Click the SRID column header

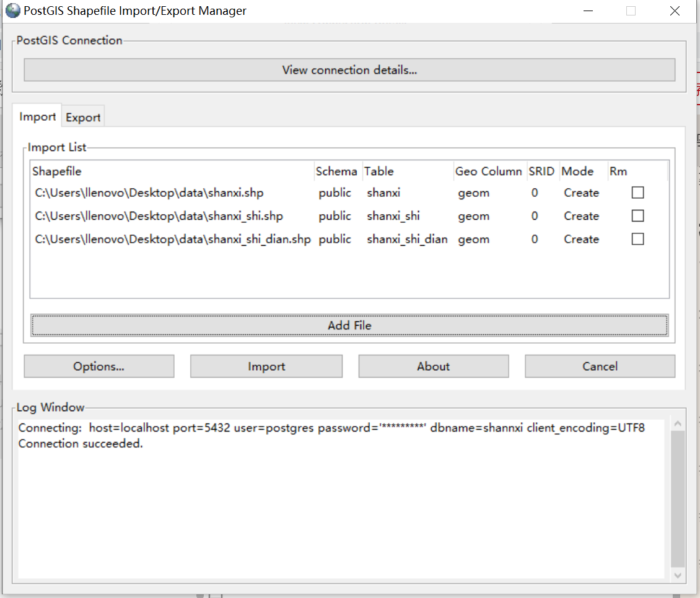(x=543, y=171)
